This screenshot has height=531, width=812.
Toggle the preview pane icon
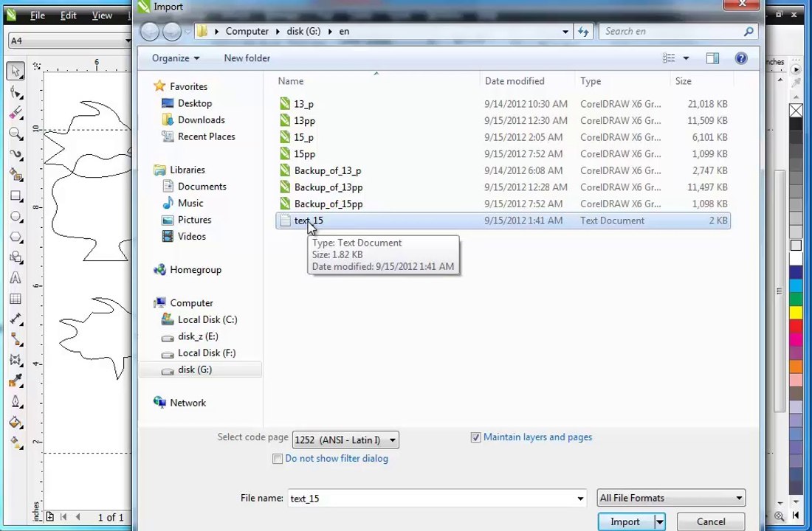point(712,58)
